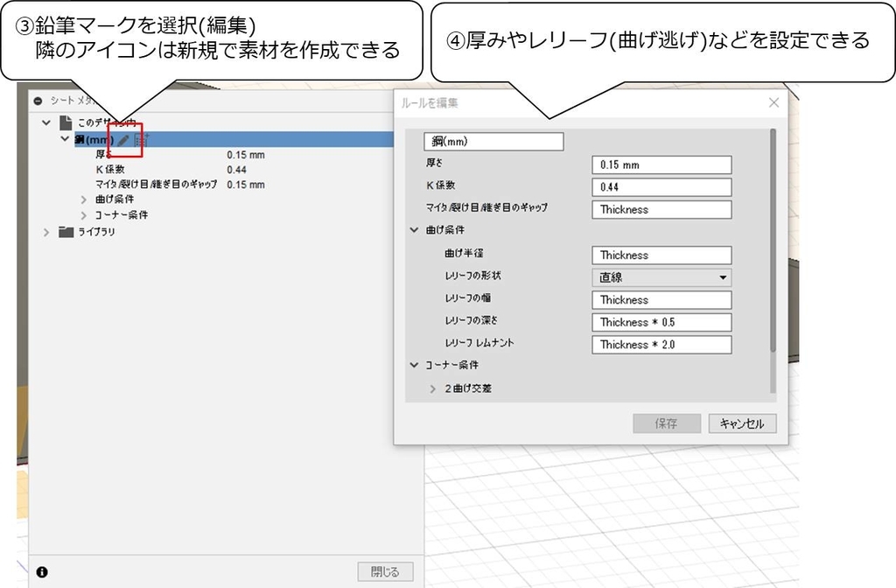896x588 pixels.
Task: Click the rule name field showing 鋼(mm)
Action: (x=493, y=141)
